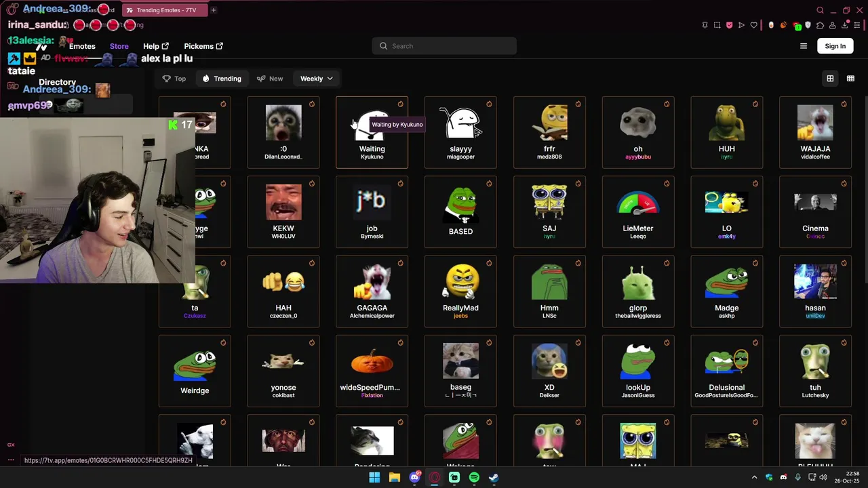Click author name vidalcoffee under WAJAJA
The height and width of the screenshot is (488, 868).
[x=815, y=157]
